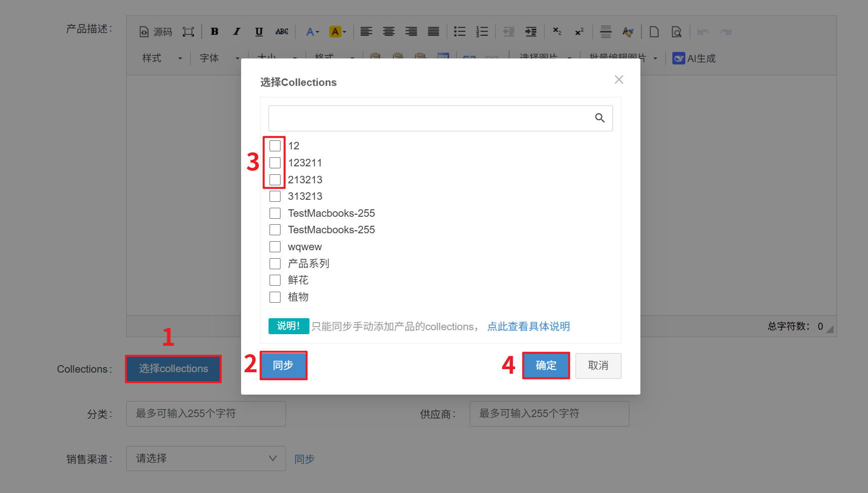This screenshot has width=868, height=493.
Task: Check the 313213 collection checkbox
Action: coord(275,196)
